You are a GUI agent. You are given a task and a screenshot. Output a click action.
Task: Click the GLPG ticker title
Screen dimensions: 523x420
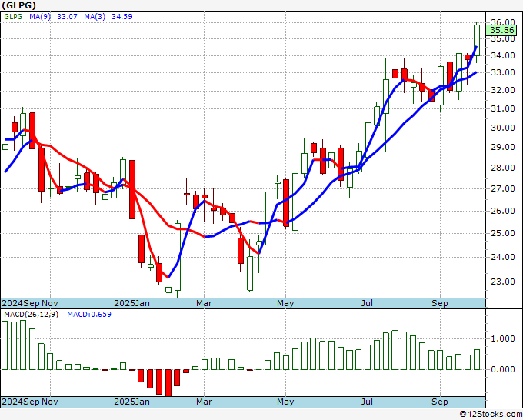(18, 5)
